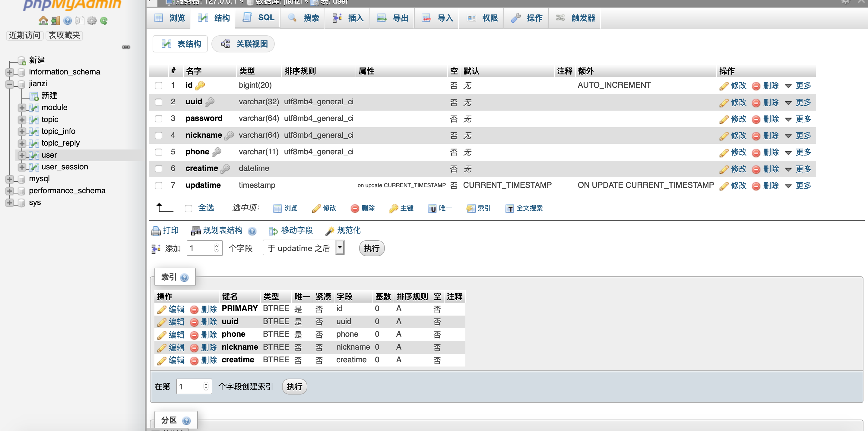Click the help icon next to 索引
The width and height of the screenshot is (868, 431).
coord(184,278)
